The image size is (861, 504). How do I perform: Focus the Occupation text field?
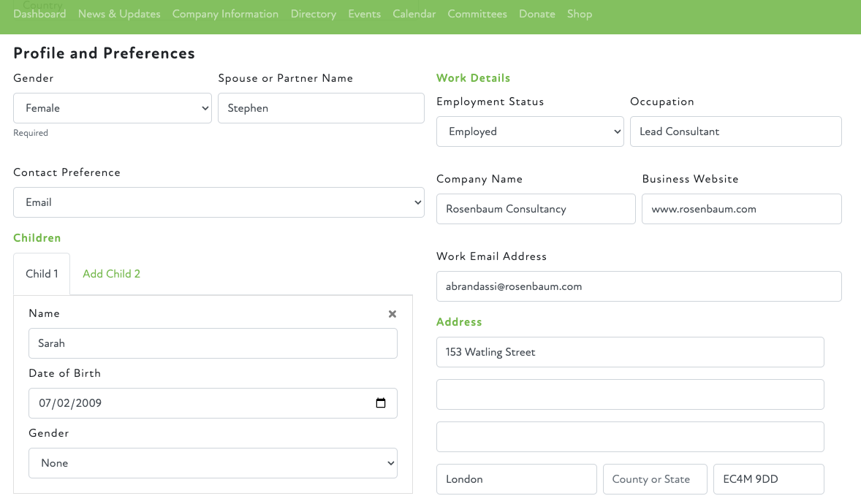(735, 131)
